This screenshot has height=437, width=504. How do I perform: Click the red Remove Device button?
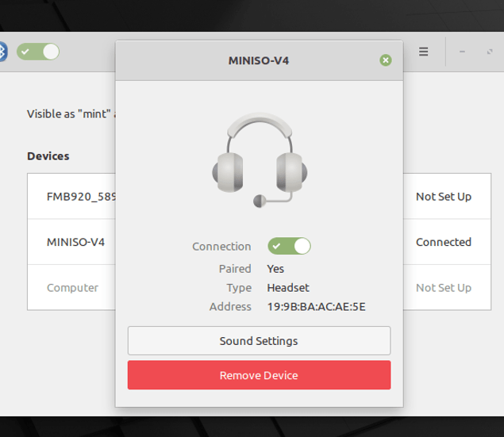259,375
